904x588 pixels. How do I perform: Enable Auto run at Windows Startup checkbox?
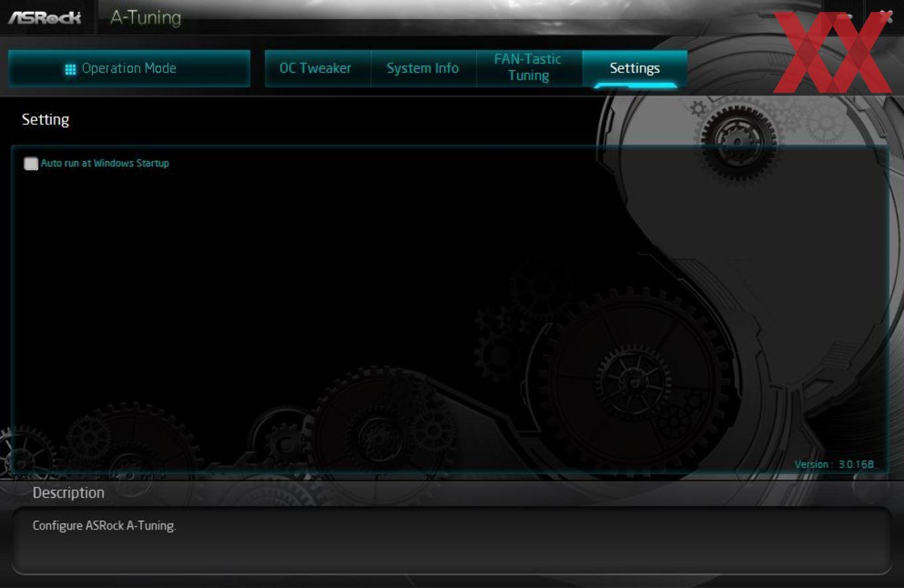pos(31,163)
